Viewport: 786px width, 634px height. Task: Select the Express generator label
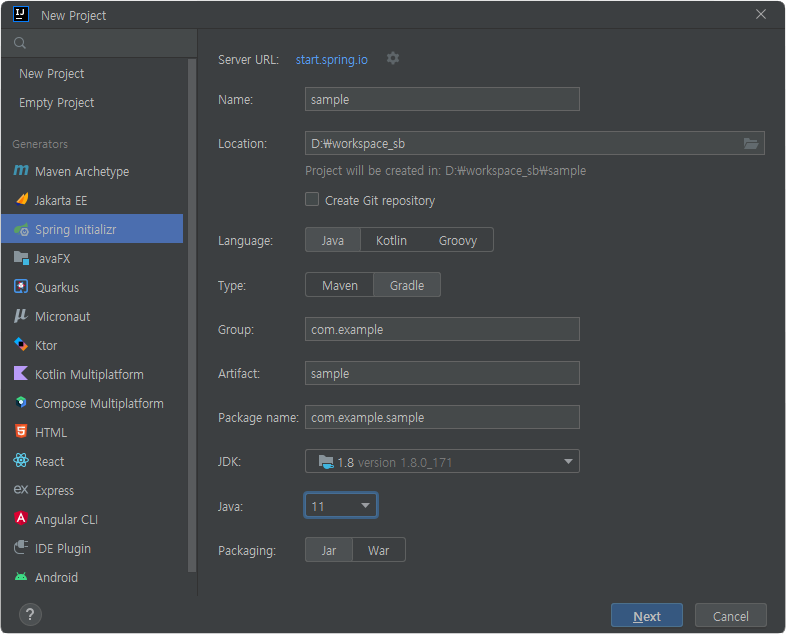point(55,491)
